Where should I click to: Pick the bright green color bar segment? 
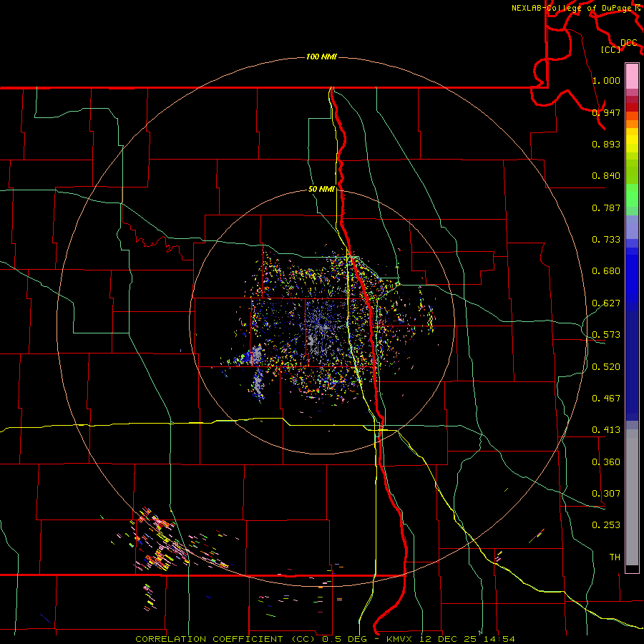[632, 195]
